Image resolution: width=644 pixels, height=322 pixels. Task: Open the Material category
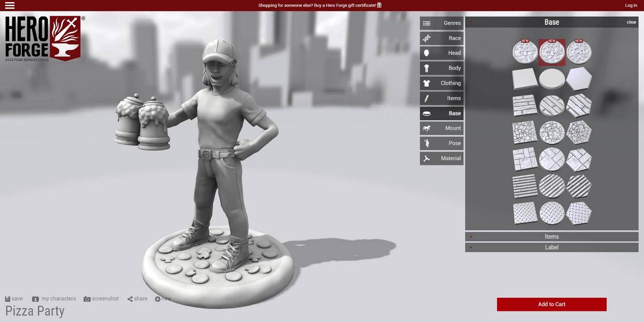(x=441, y=158)
